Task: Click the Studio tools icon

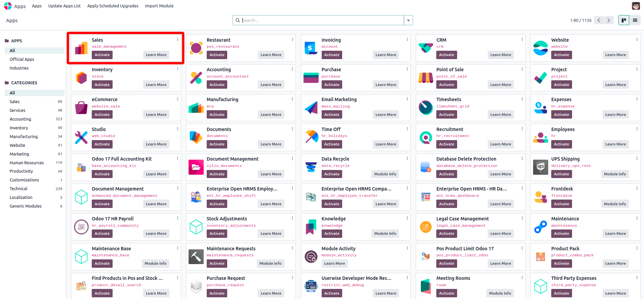Action: [x=81, y=137]
